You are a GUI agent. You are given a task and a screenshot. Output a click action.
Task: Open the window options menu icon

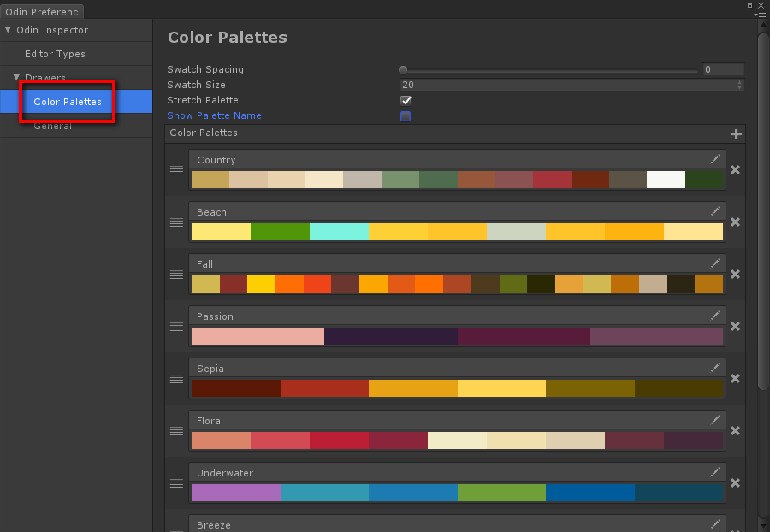point(761,15)
